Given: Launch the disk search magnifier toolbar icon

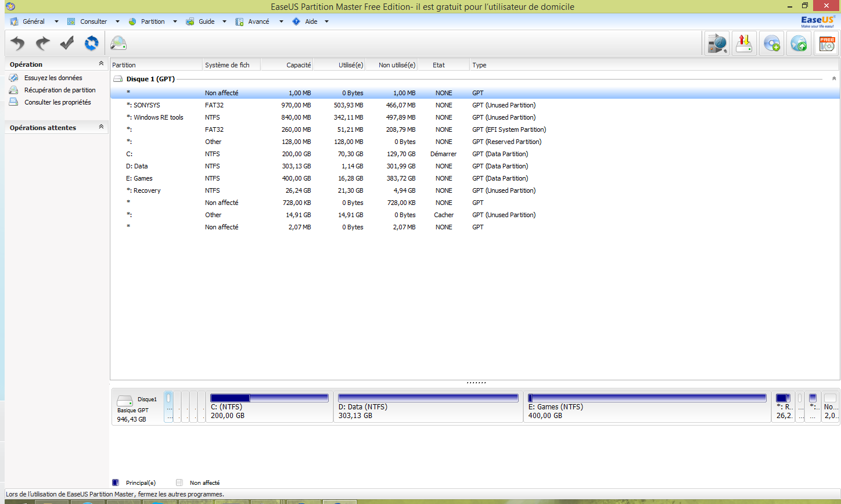Looking at the screenshot, I should pyautogui.click(x=118, y=43).
